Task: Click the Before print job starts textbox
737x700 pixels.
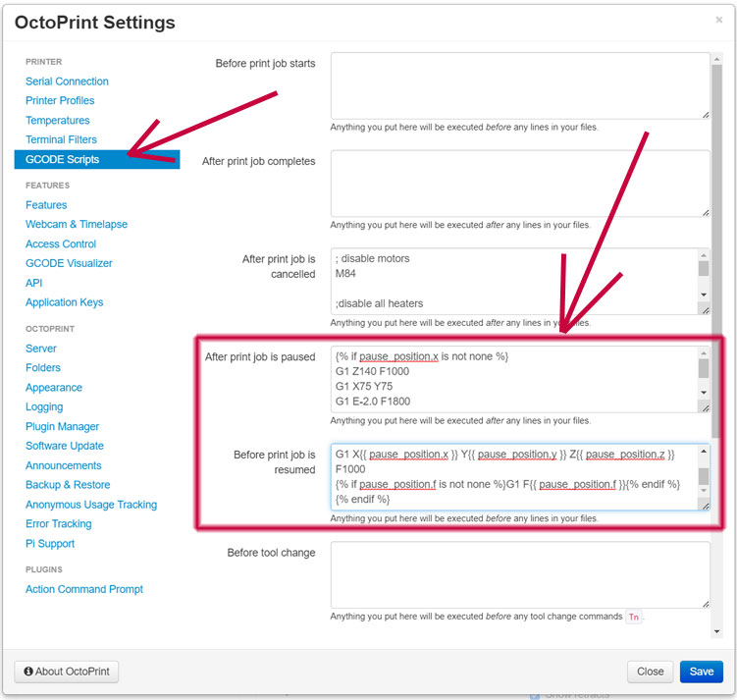Action: [519, 85]
